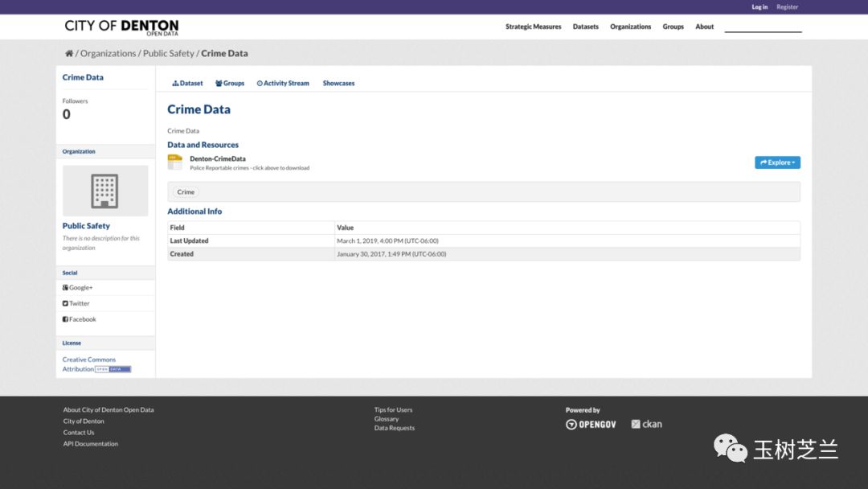Click the Twitter icon

click(65, 303)
